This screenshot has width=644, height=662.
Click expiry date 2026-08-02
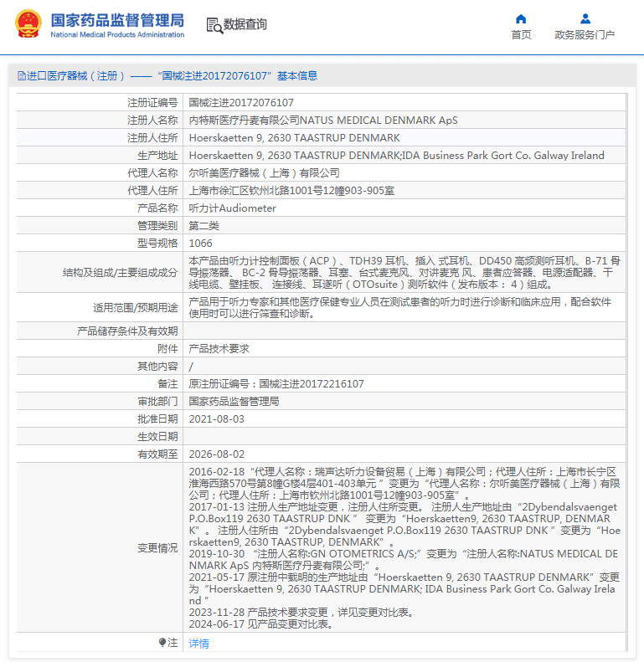(x=216, y=454)
